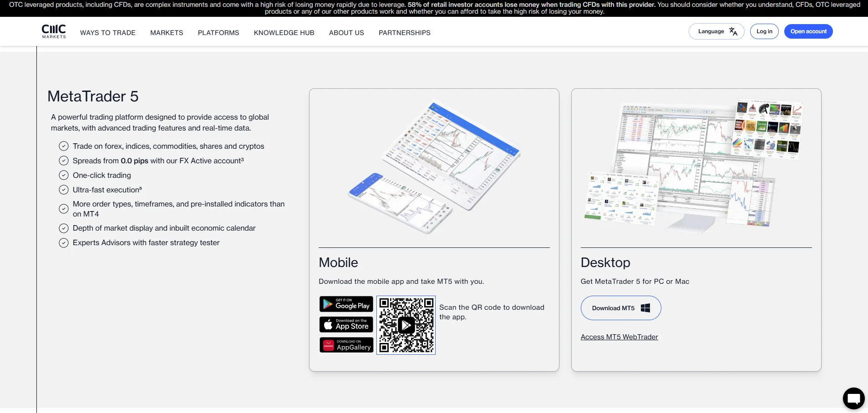Click the Desktop card heading
This screenshot has width=868, height=413.
click(x=605, y=262)
